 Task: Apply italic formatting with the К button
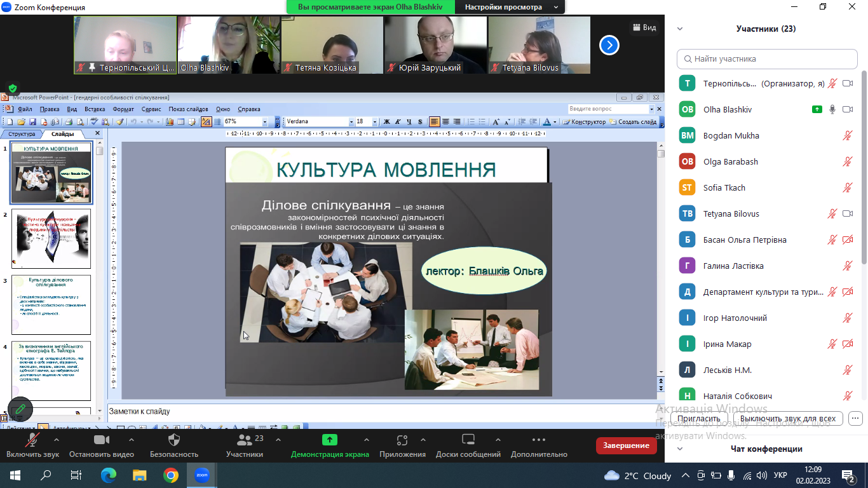click(x=397, y=121)
